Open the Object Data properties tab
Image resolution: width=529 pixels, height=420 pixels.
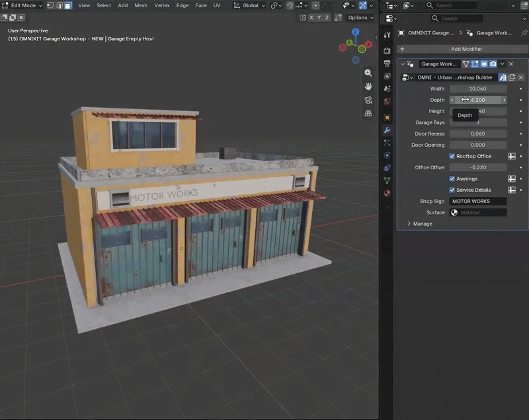pyautogui.click(x=387, y=181)
